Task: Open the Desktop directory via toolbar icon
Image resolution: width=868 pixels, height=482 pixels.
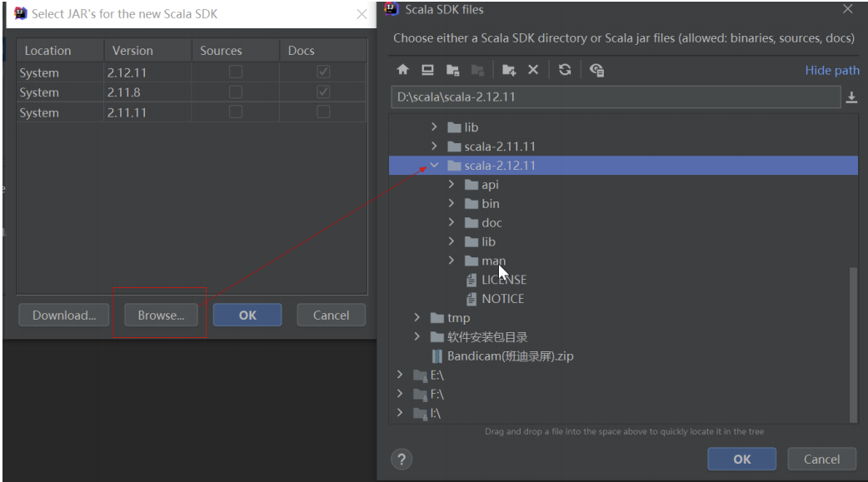Action: coord(427,70)
